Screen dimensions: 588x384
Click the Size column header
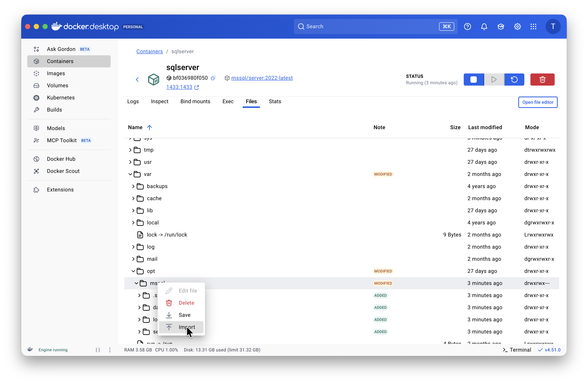[455, 127]
